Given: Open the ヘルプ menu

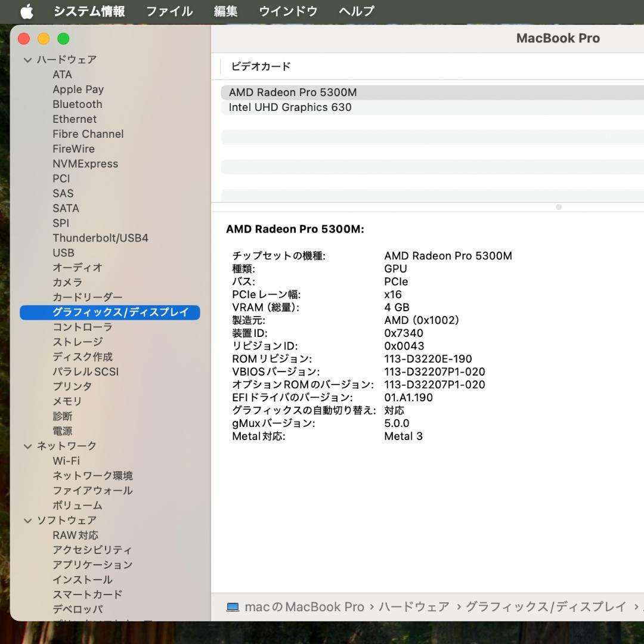Looking at the screenshot, I should (x=356, y=11).
